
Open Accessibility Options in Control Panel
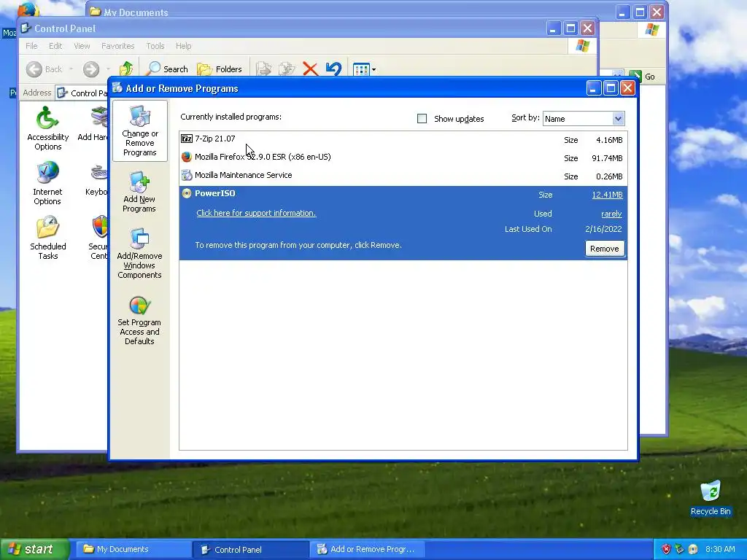[47, 128]
